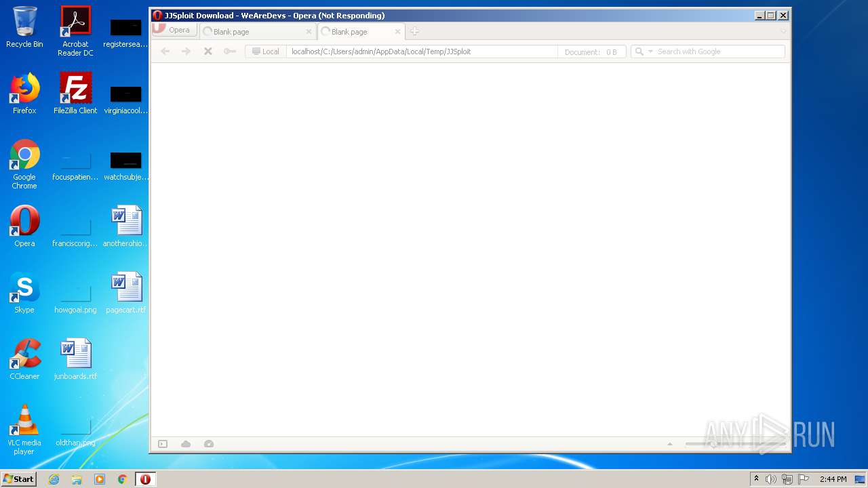
Task: Open the search engine dropdown arrow
Action: 650,52
